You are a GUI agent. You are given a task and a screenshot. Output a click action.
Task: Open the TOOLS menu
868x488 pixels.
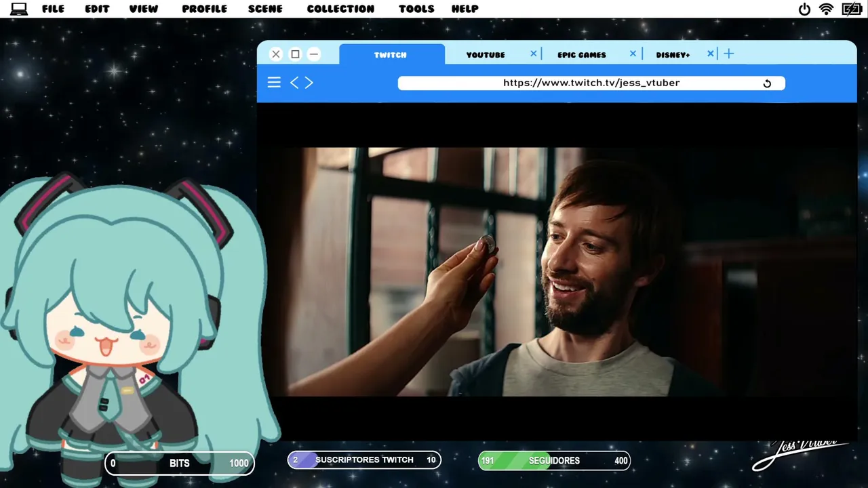(x=416, y=9)
